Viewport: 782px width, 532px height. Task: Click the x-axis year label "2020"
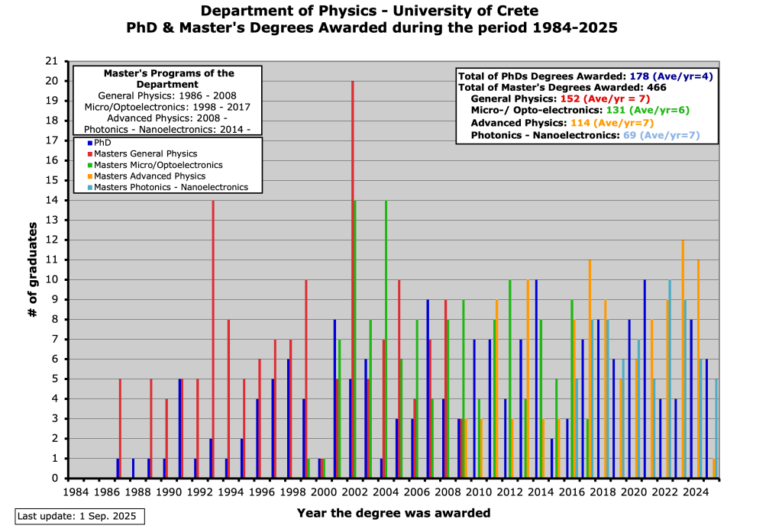click(x=634, y=492)
